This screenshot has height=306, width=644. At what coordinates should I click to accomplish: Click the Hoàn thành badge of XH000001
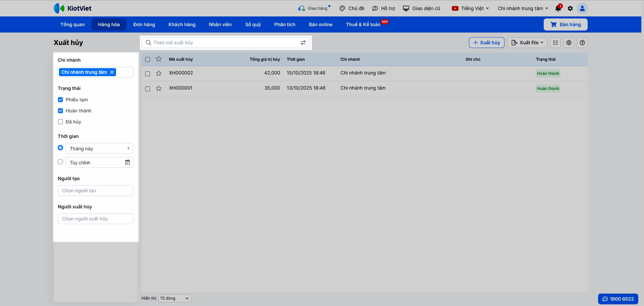[x=548, y=89]
